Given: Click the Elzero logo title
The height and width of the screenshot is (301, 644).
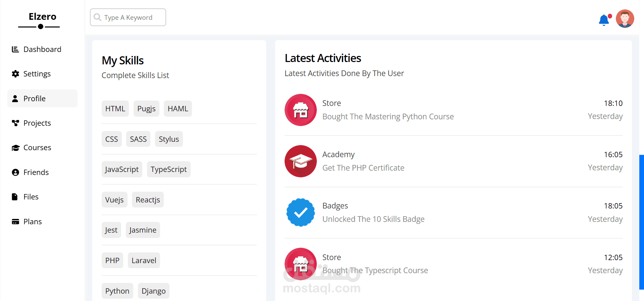Looking at the screenshot, I should 42,16.
